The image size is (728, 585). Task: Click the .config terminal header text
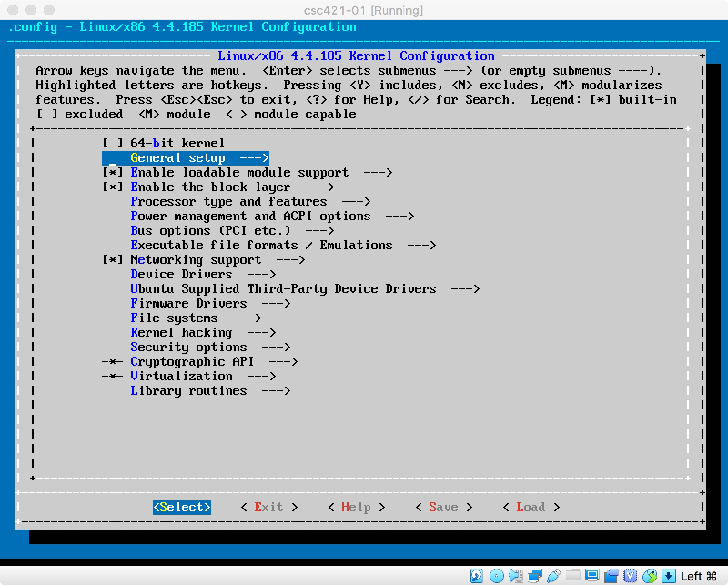pyautogui.click(x=182, y=27)
